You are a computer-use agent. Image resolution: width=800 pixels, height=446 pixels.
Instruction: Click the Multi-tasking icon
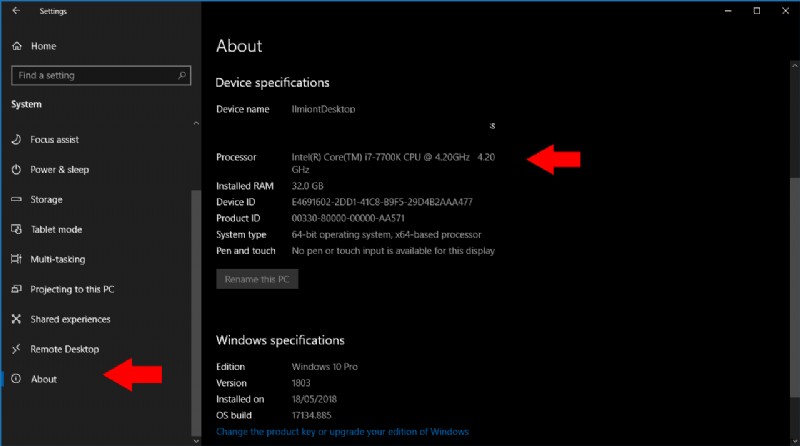coord(16,259)
